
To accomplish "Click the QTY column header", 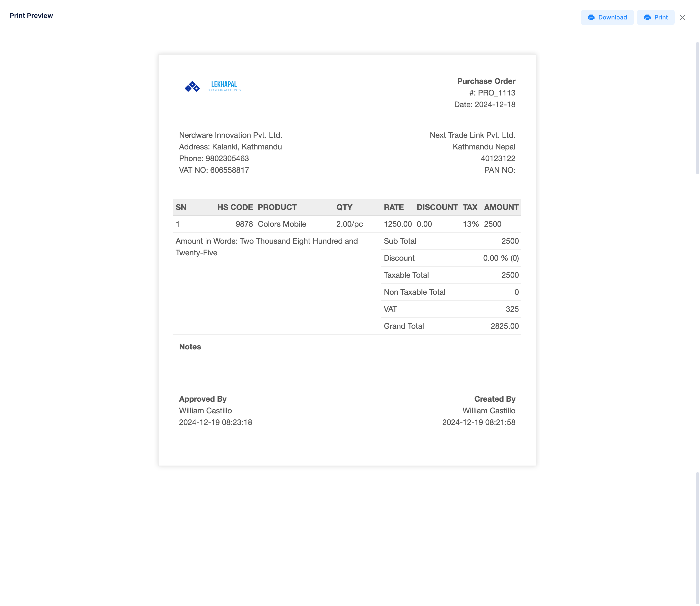I will point(344,207).
